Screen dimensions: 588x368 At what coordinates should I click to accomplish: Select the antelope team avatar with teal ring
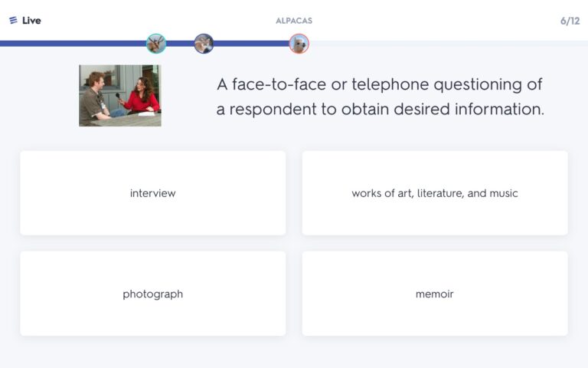156,44
